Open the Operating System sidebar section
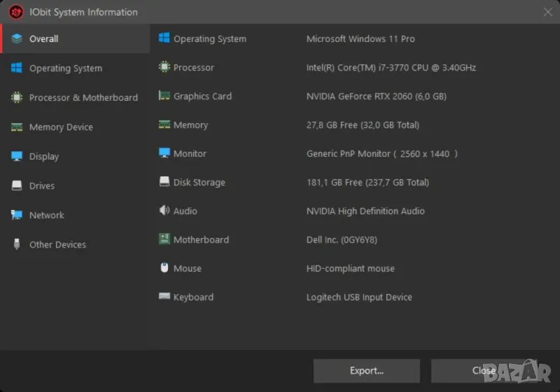 (65, 69)
